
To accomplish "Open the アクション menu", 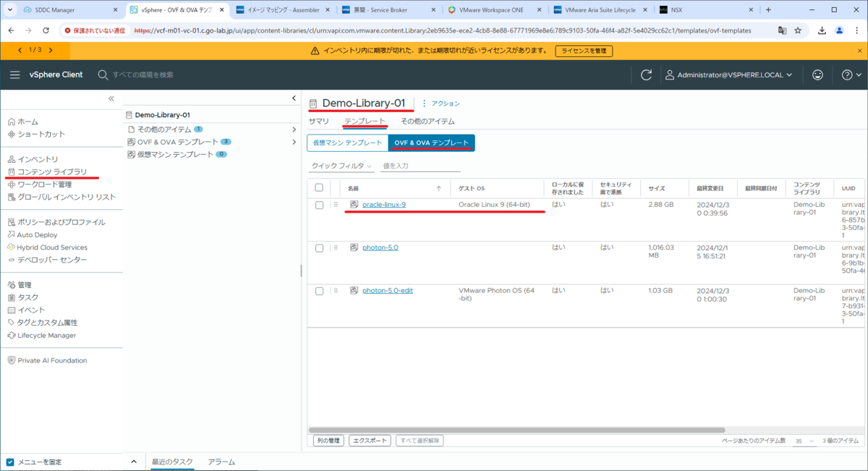I will [x=441, y=103].
